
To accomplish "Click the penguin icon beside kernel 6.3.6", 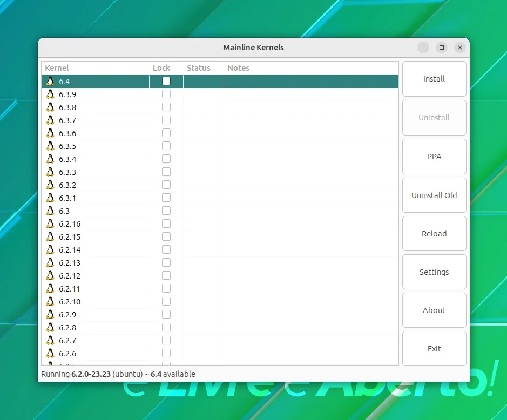I will point(50,133).
